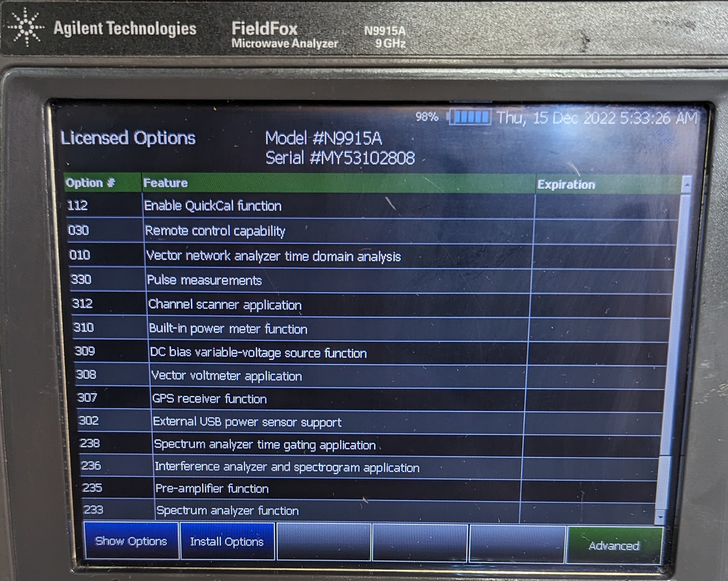Click the Licensed Options title
Viewport: 728px width, 581px height.
pyautogui.click(x=128, y=138)
